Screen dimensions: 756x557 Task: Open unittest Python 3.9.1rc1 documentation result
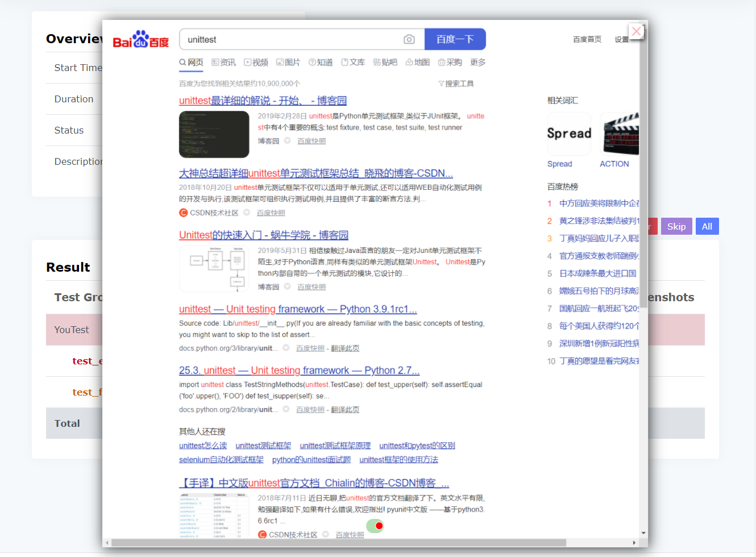pyautogui.click(x=298, y=309)
